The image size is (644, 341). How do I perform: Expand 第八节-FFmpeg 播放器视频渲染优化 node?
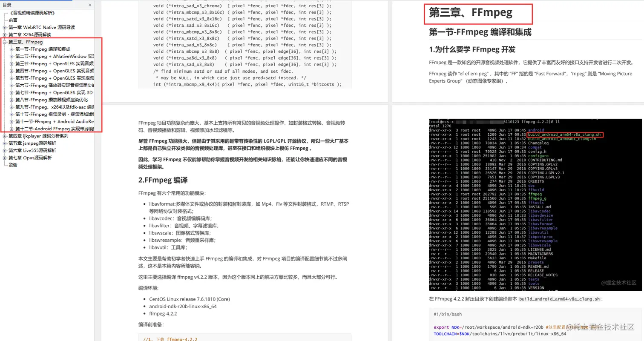(x=11, y=100)
